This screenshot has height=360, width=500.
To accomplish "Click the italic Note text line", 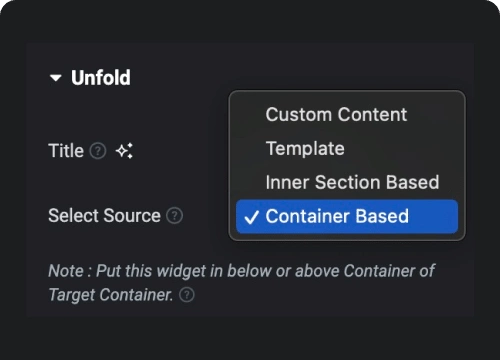I will (x=242, y=271).
